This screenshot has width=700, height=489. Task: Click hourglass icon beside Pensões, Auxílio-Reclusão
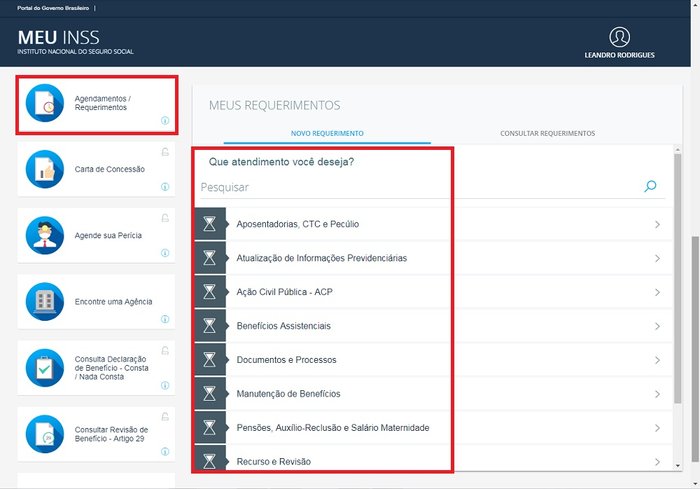click(x=210, y=427)
